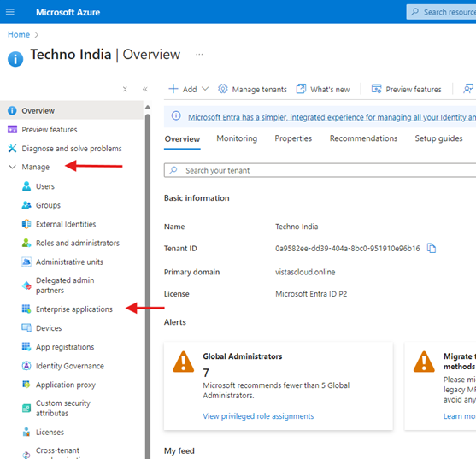
Task: Close the sidebar search with X
Action: point(125,89)
